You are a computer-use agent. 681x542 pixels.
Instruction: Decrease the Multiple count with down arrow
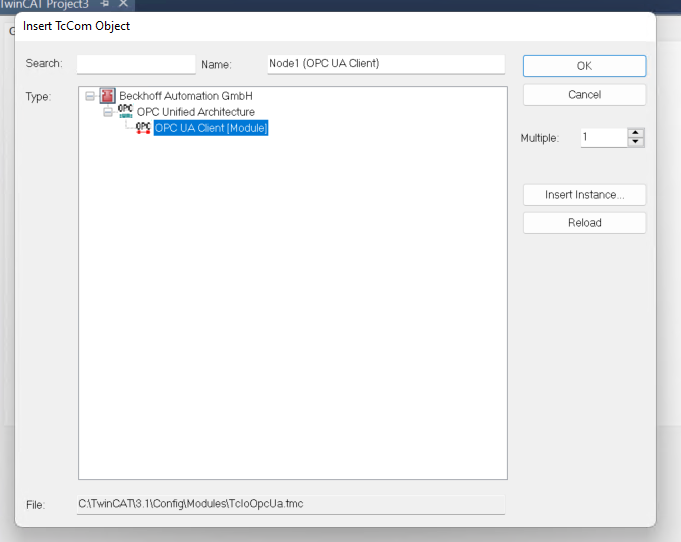(635, 142)
